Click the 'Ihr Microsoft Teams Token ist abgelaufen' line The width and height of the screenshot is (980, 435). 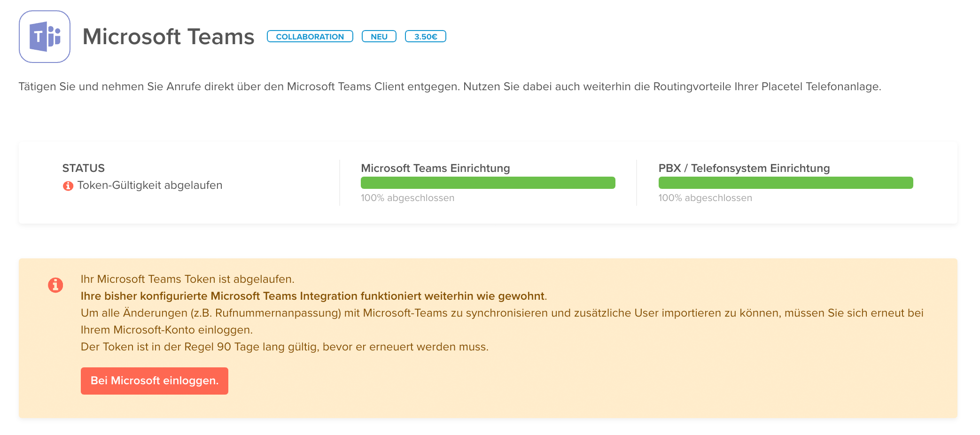tap(187, 279)
